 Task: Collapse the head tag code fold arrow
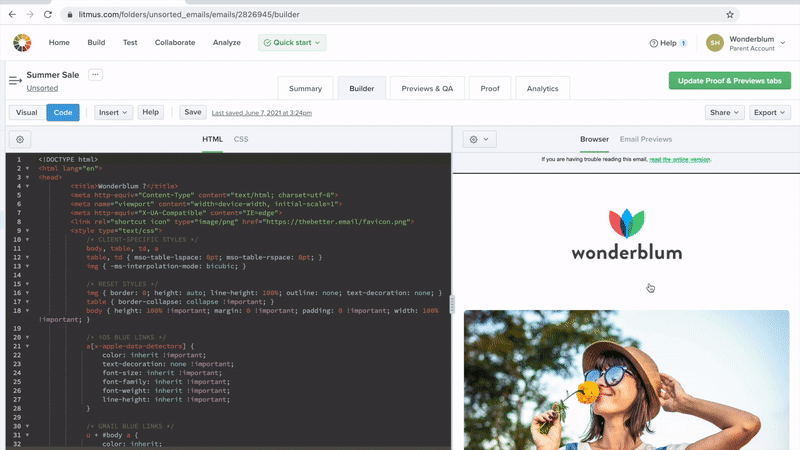point(27,177)
